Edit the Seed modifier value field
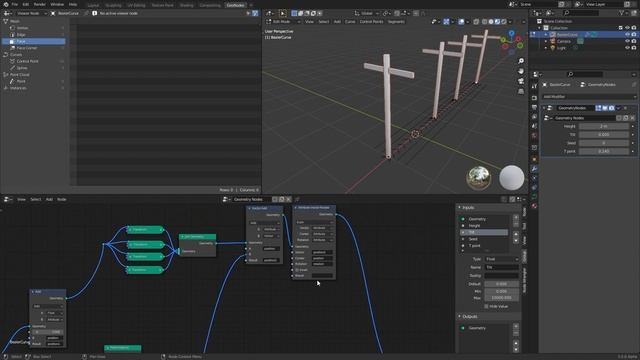640x360 pixels. pyautogui.click(x=604, y=143)
